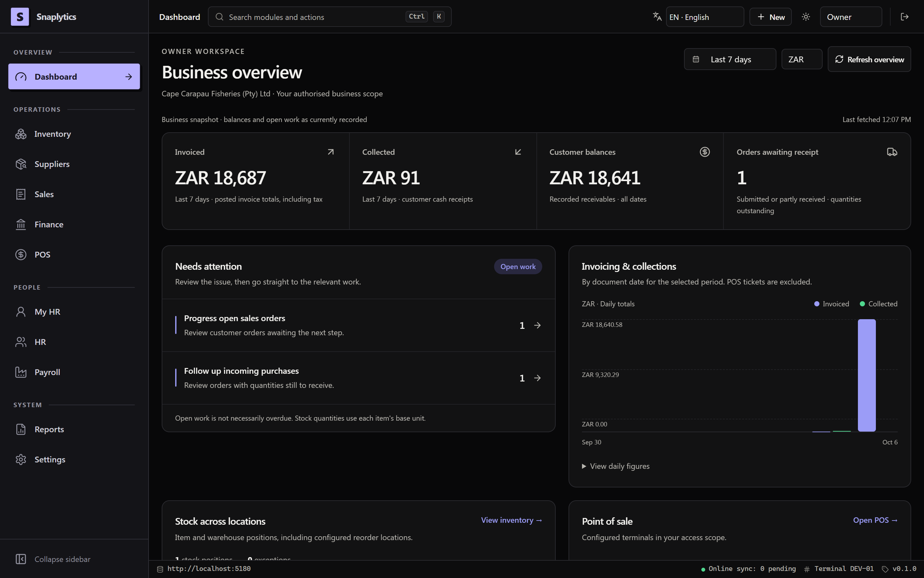Click the HR people icon
Viewport: 924px width, 578px height.
[x=21, y=342]
